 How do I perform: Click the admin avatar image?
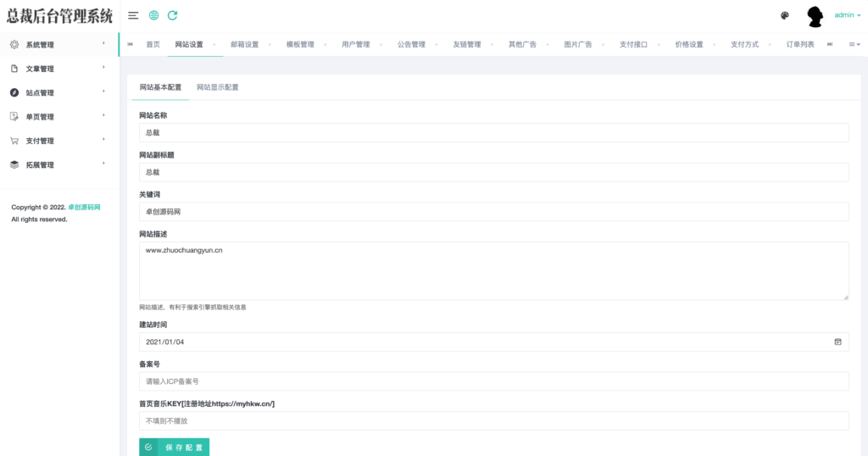[x=815, y=16]
